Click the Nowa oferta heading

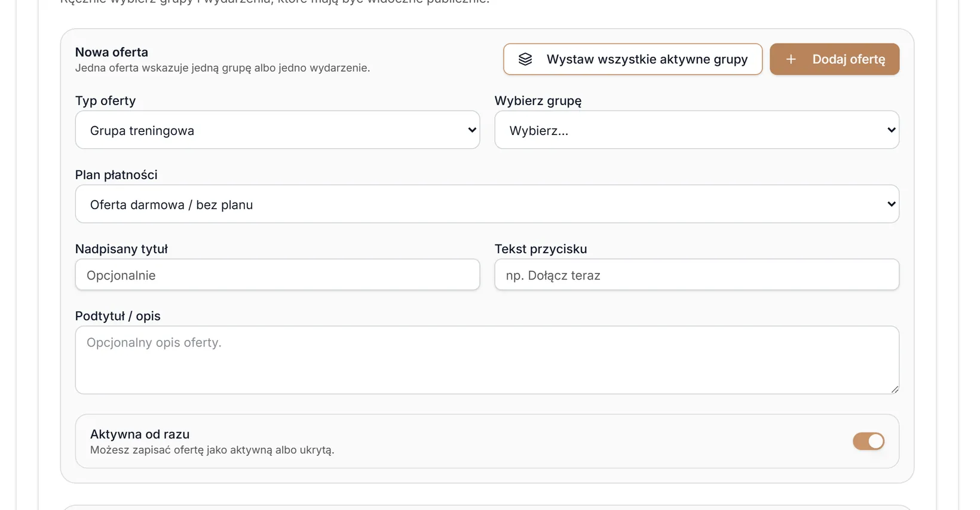pyautogui.click(x=112, y=52)
